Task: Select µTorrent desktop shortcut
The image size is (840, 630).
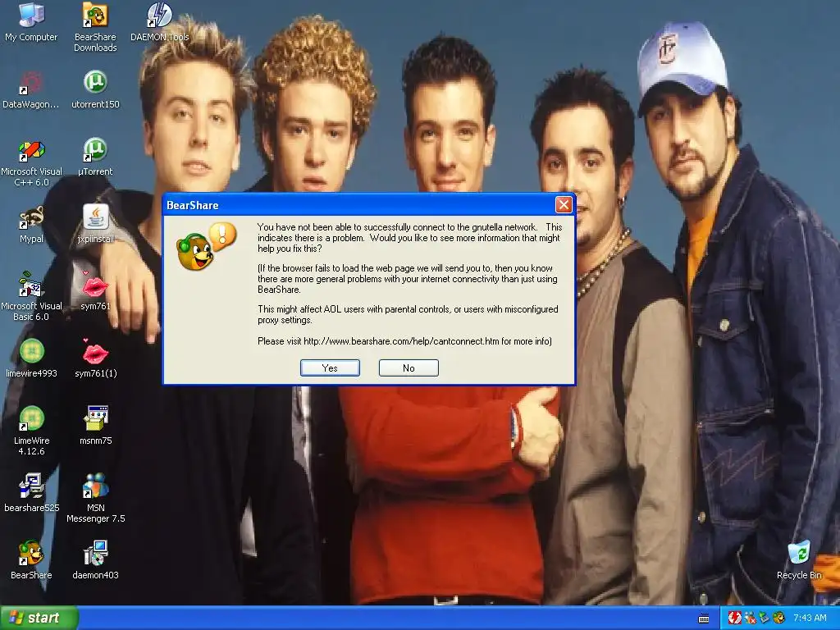Action: [95, 157]
